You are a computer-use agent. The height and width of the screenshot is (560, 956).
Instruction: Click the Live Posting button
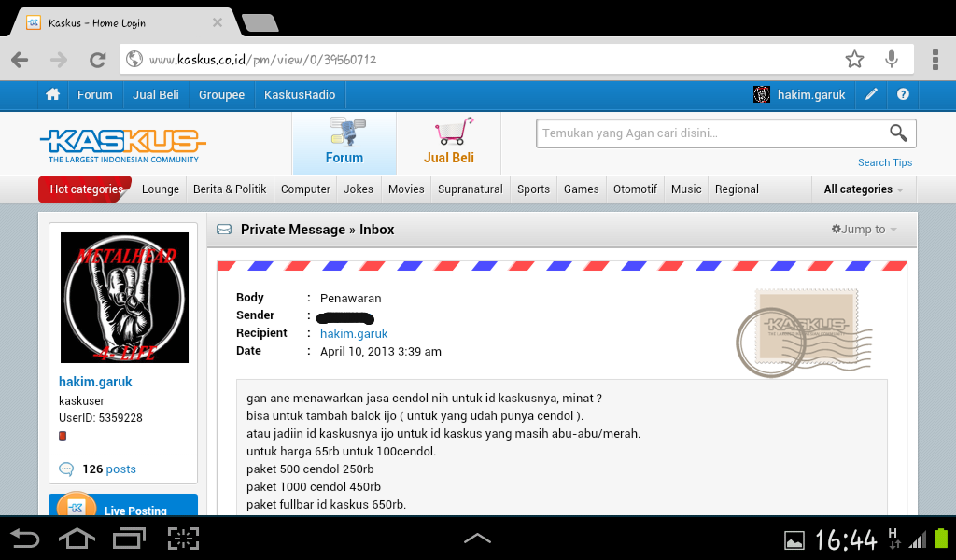coord(123,505)
